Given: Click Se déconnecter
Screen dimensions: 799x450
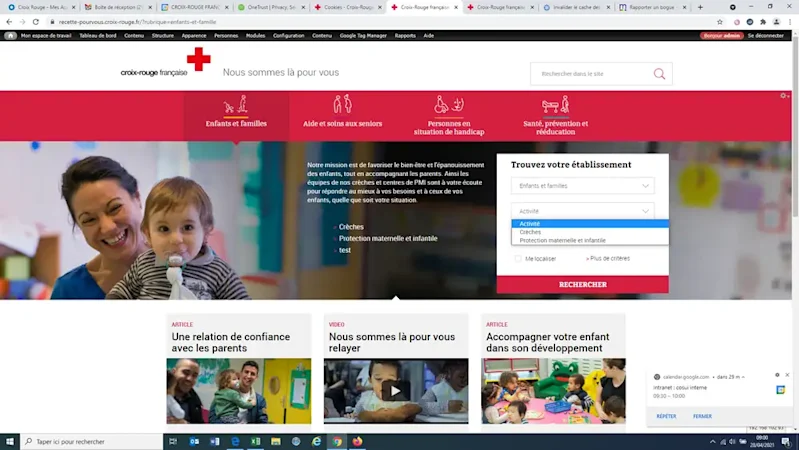Looking at the screenshot, I should coord(765,36).
